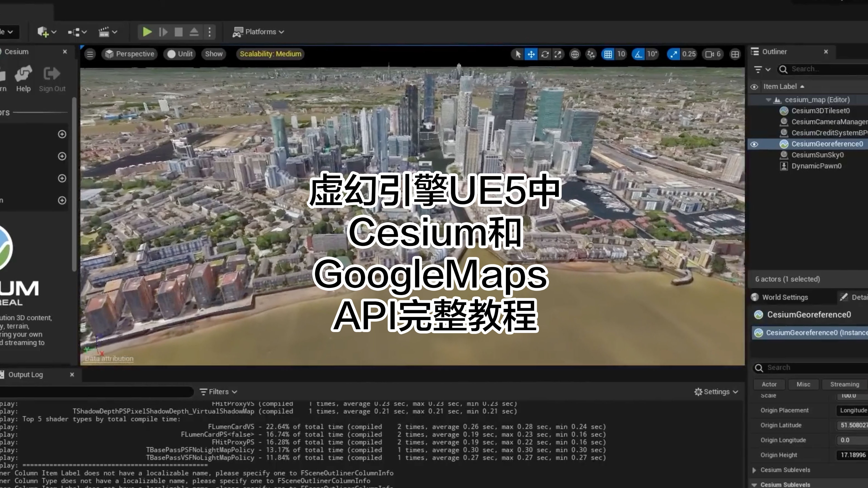Open the rotation snap value 10°
Screen dimensions: 868x488
652,54
